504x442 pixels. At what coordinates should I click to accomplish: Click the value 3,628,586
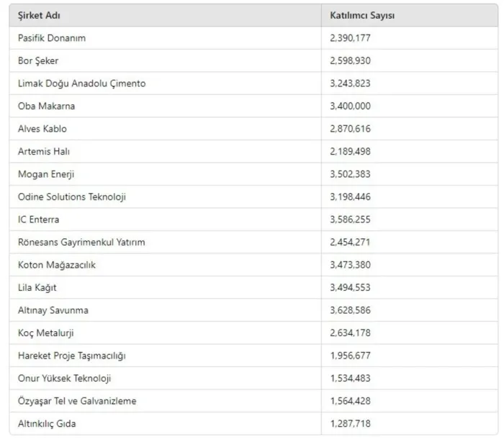pyautogui.click(x=350, y=310)
